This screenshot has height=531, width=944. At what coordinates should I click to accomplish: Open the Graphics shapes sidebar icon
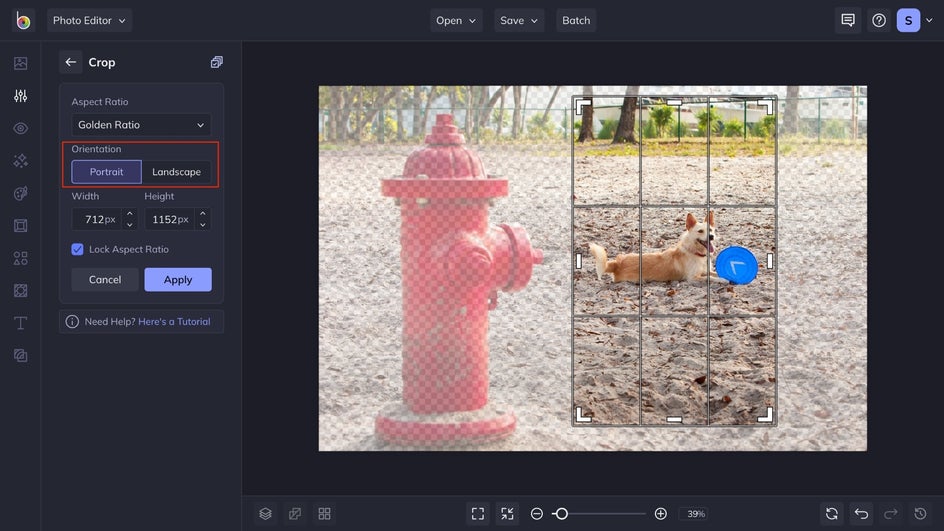coord(20,258)
